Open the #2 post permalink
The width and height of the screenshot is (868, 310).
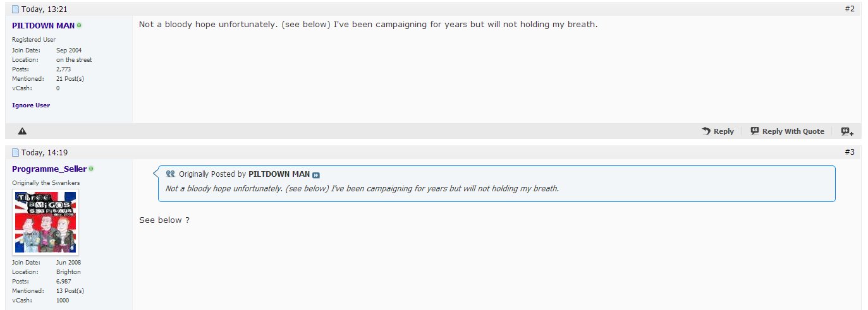(850, 9)
